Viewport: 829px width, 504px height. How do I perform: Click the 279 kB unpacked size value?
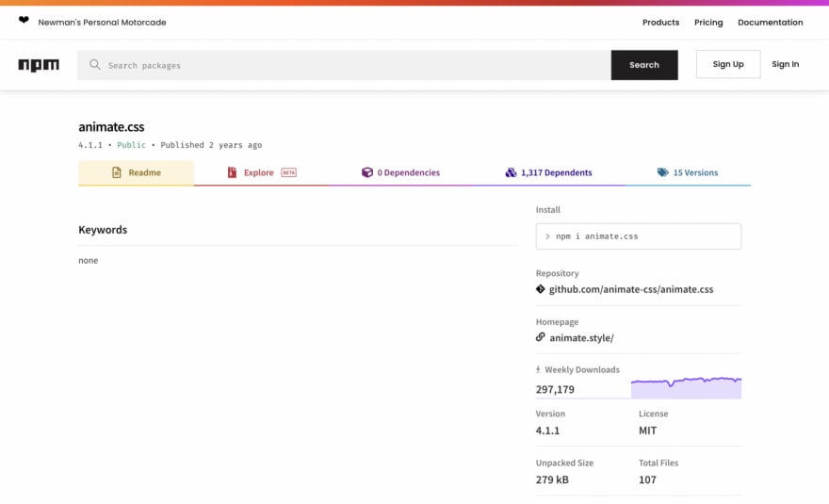point(552,480)
